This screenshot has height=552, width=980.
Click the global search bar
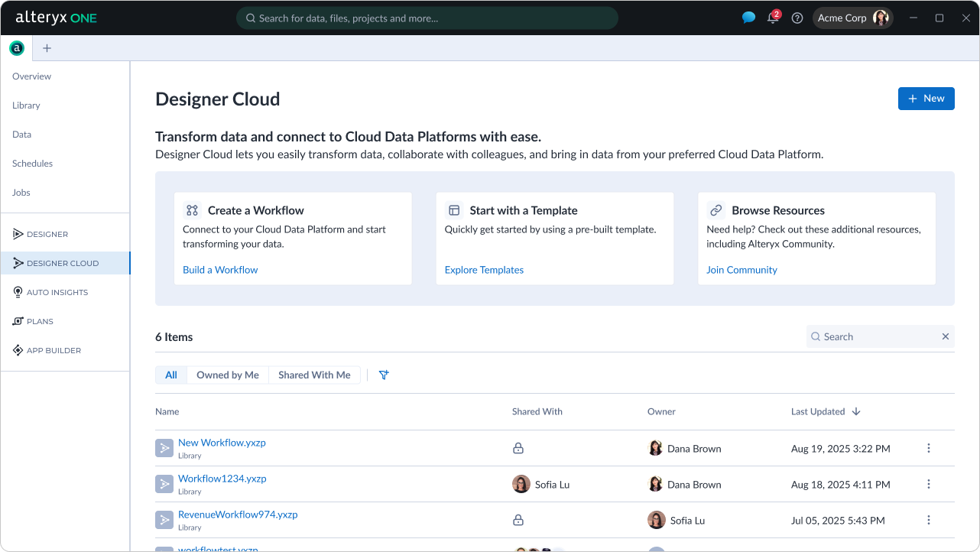tap(427, 18)
